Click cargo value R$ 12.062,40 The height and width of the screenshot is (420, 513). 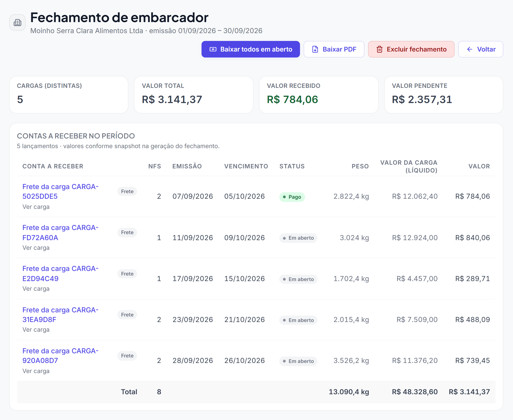click(x=415, y=196)
